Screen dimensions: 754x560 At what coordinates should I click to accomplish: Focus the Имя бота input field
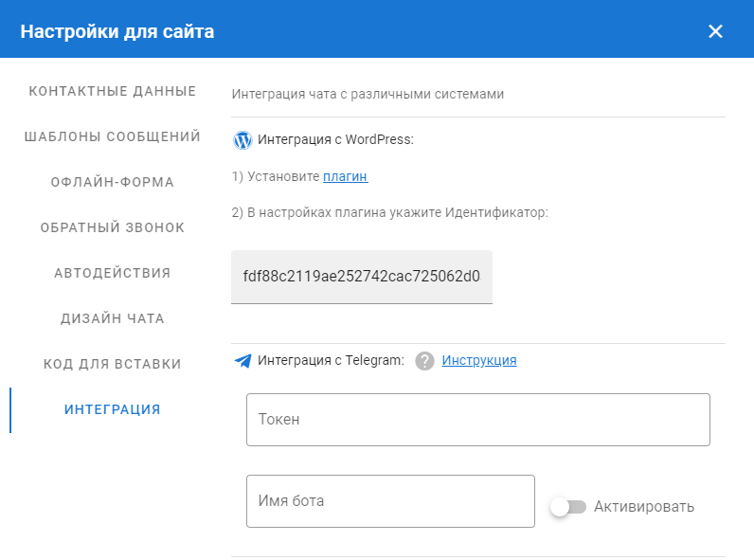390,500
